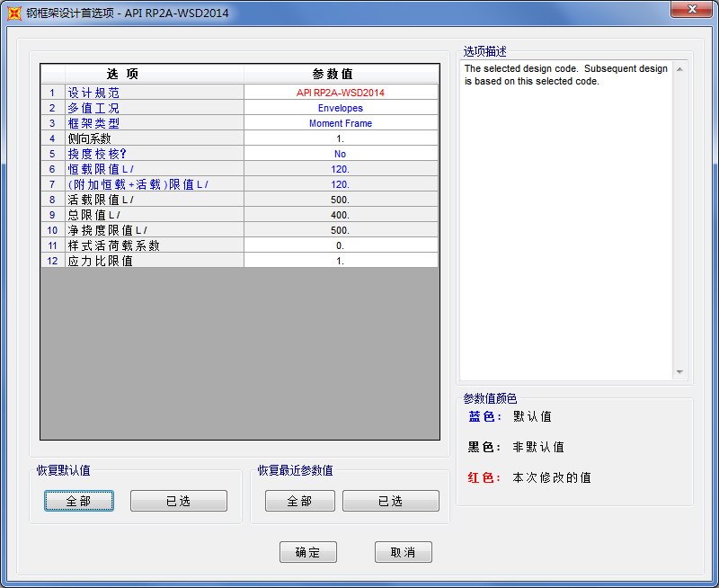Click the description box scrollbar down arrow
This screenshot has width=719, height=588.
coord(679,372)
